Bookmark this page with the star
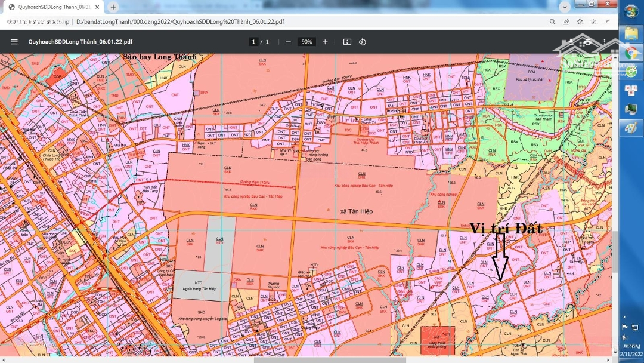644x363 pixels. 579,22
